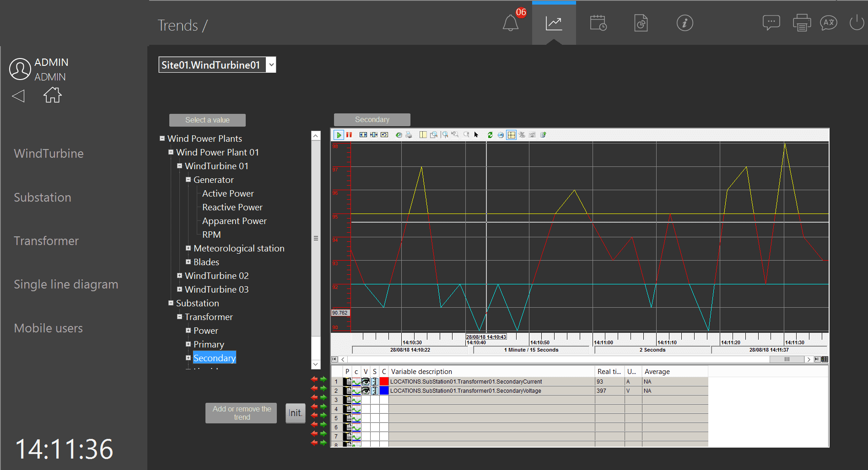Toggle scale icon for SecondaryCurrent row

(x=375, y=382)
